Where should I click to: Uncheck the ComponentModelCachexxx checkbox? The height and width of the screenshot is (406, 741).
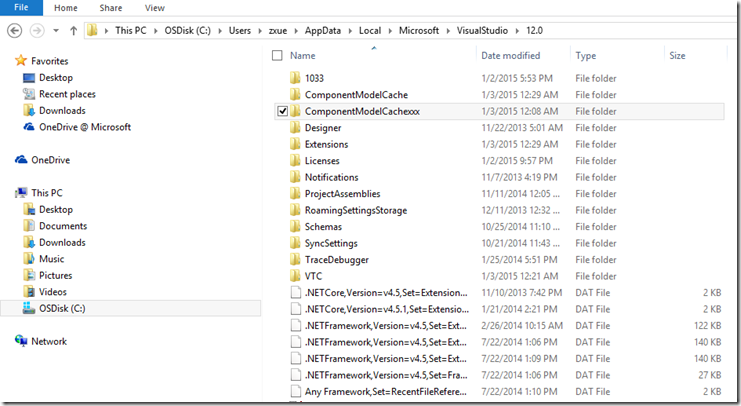point(283,111)
